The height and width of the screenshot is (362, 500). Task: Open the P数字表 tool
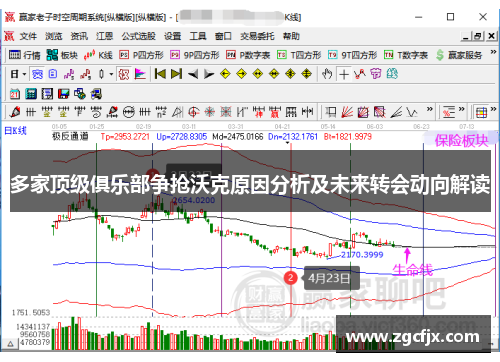(x=248, y=55)
